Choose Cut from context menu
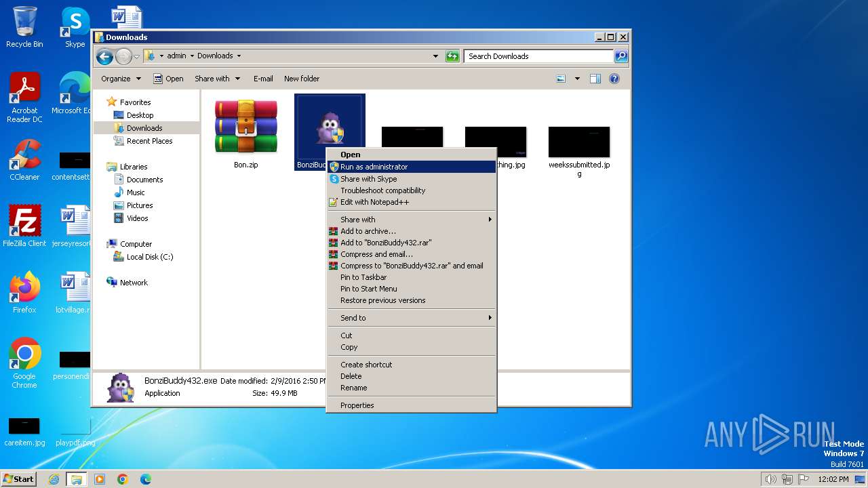 (x=412, y=335)
